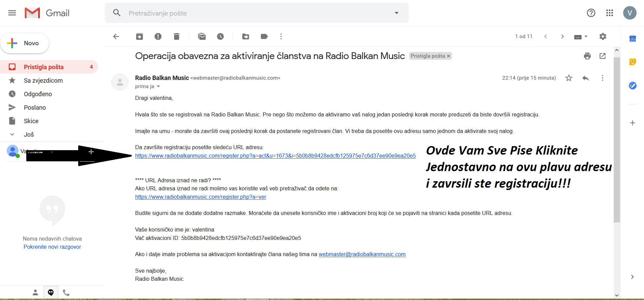Open Odgođeno snoozed folder
This screenshot has width=644, height=300.
pos(49,94)
